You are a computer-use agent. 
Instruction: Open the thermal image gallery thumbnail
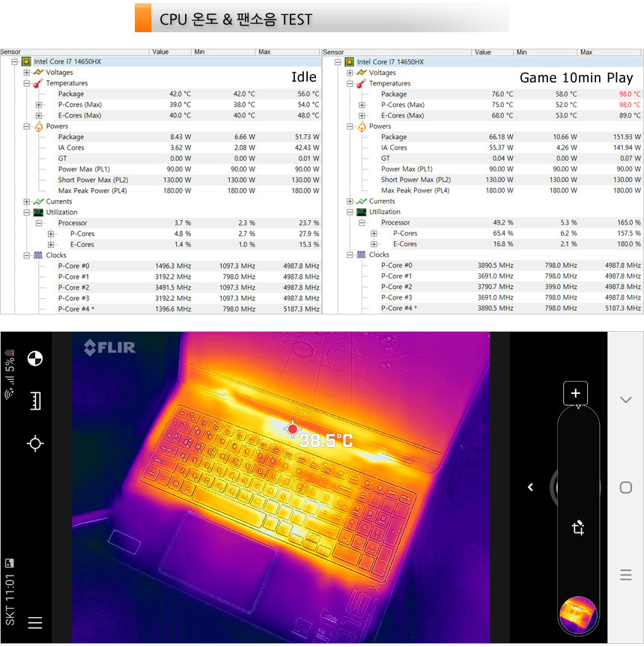tap(577, 614)
